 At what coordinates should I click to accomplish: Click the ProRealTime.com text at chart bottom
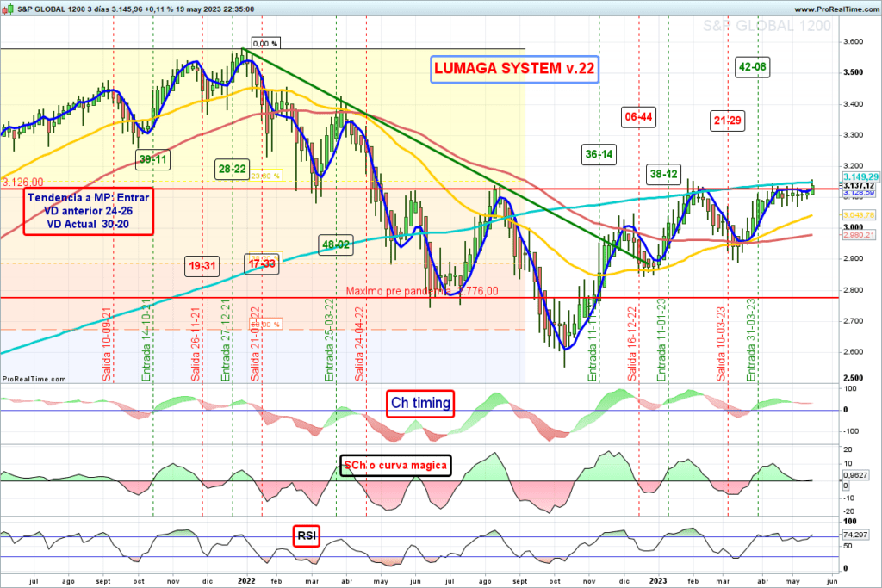point(34,379)
